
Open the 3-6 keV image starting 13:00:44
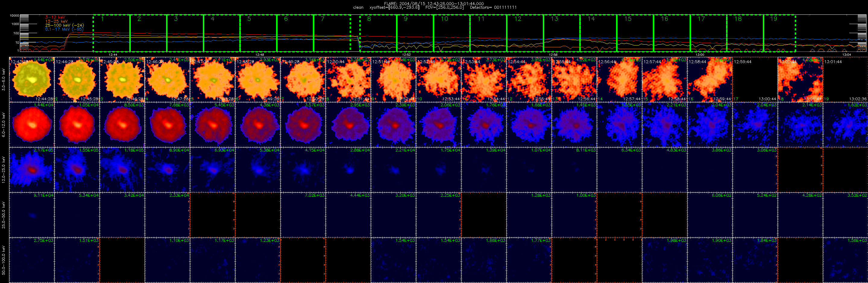pos(800,79)
